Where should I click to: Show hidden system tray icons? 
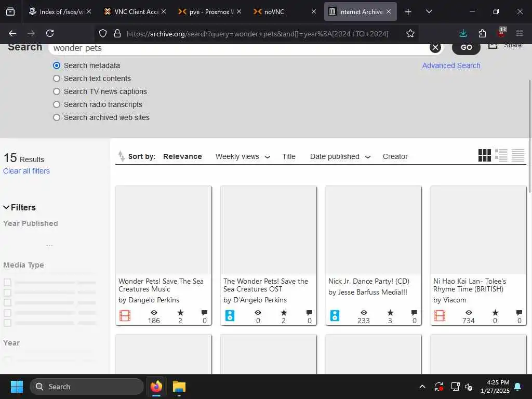[x=422, y=387]
